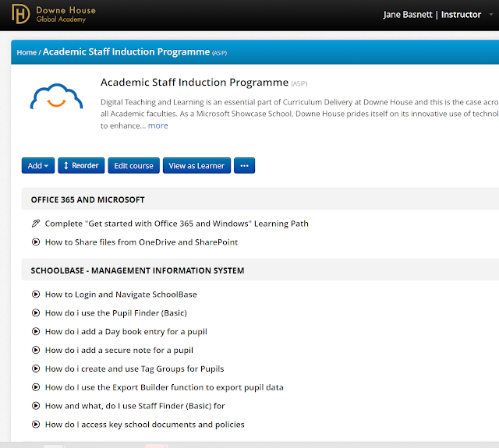Click play icon for Export Builder item

[x=36, y=387]
